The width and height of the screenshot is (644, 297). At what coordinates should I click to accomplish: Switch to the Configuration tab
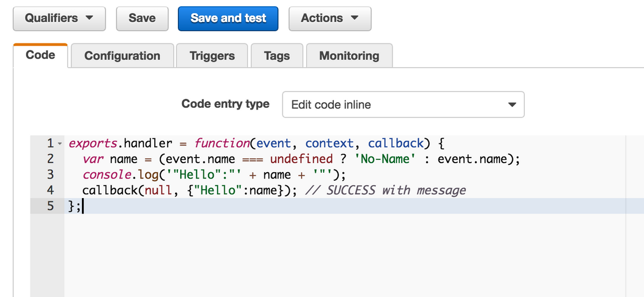point(122,56)
